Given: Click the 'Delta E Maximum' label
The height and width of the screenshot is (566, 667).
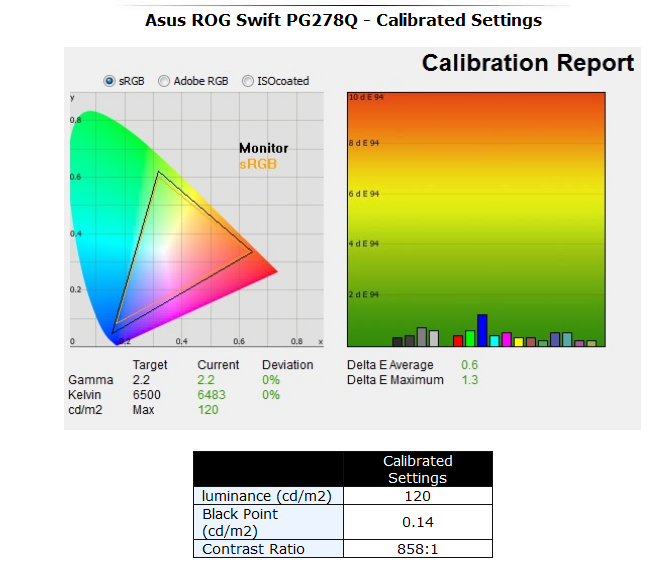Looking at the screenshot, I should [x=395, y=380].
